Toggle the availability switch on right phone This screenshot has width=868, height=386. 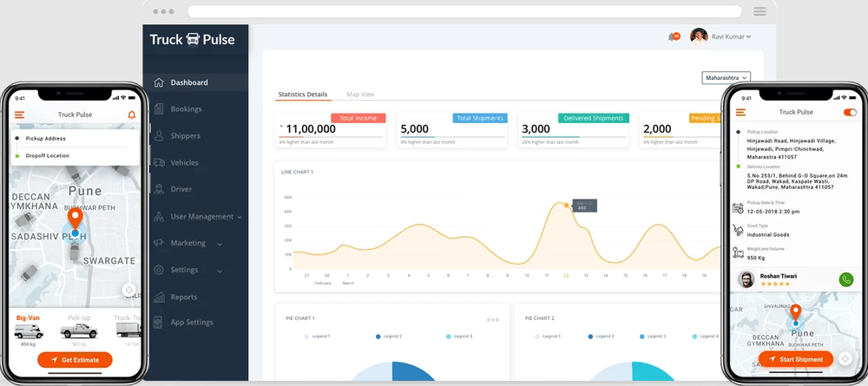pyautogui.click(x=850, y=112)
